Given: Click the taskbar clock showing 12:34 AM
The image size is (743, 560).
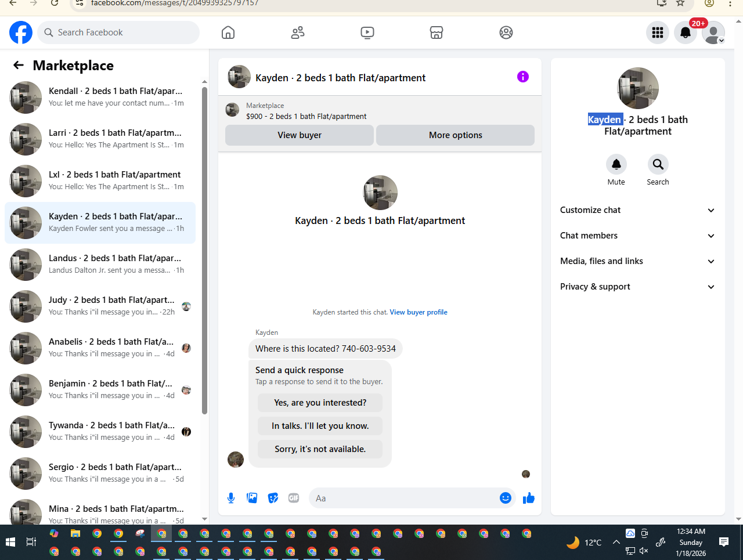Looking at the screenshot, I should click(x=691, y=542).
